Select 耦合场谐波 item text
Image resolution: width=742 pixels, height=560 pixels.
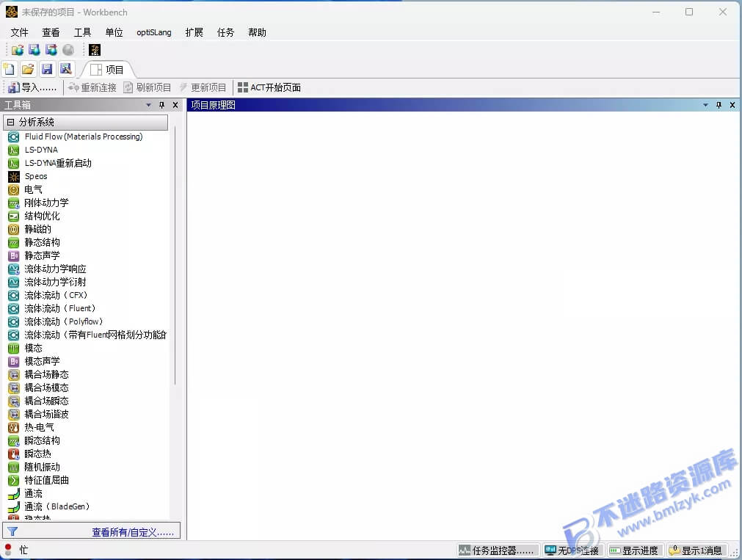(x=46, y=414)
